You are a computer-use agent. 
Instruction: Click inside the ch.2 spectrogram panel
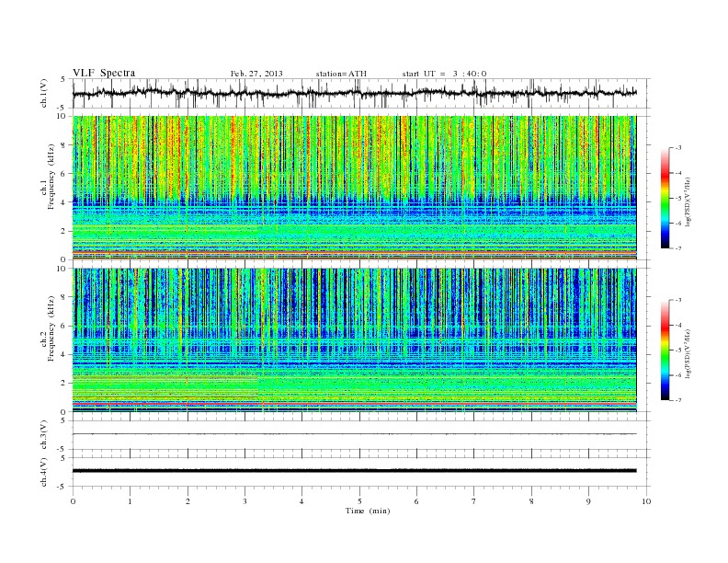354,340
